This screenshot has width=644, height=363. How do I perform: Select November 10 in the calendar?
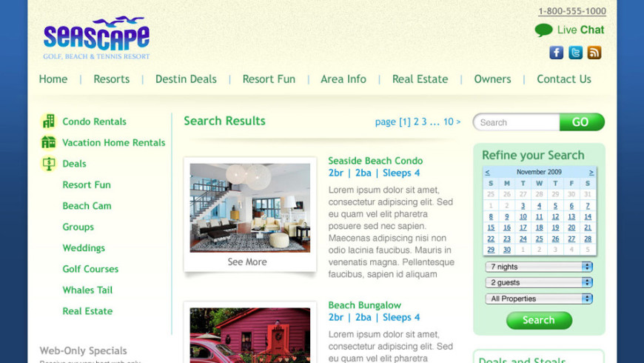(x=523, y=216)
